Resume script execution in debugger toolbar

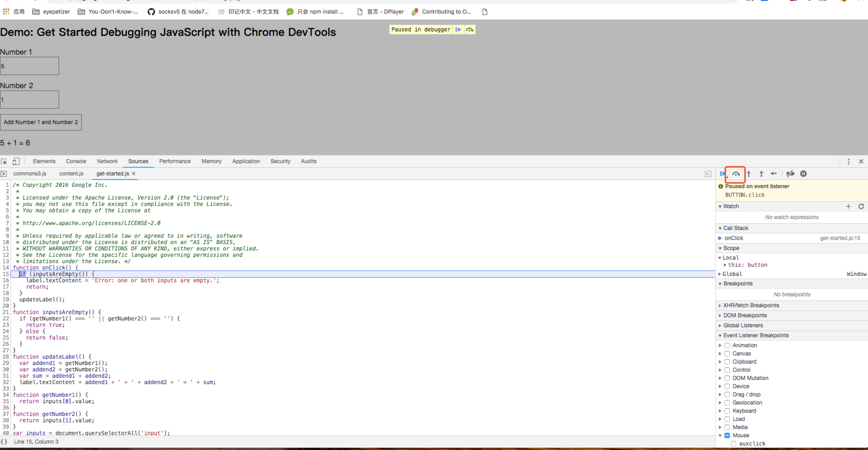point(722,174)
